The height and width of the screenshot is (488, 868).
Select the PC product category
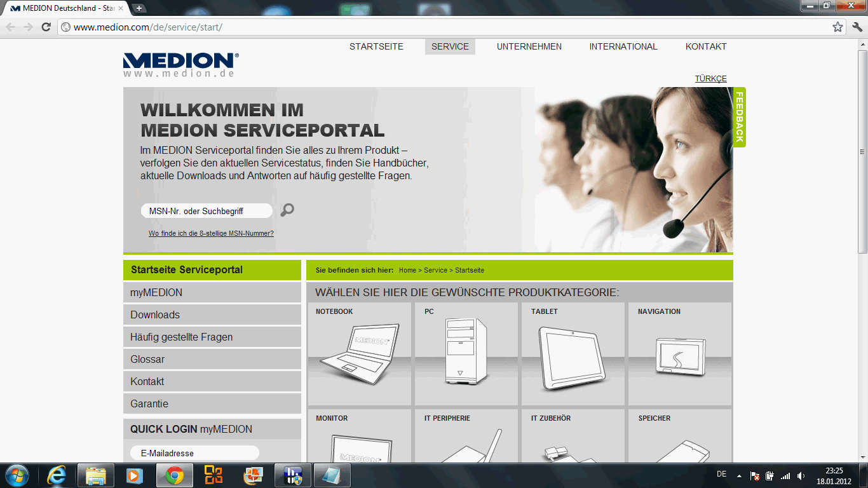466,354
